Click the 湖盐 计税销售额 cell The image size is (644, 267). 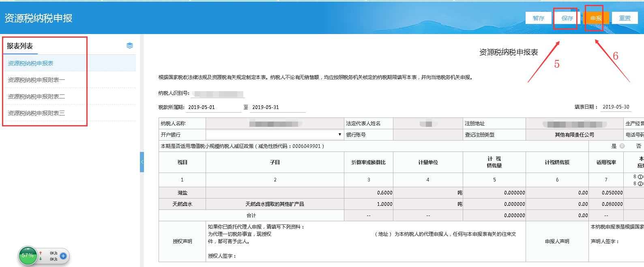(557, 193)
